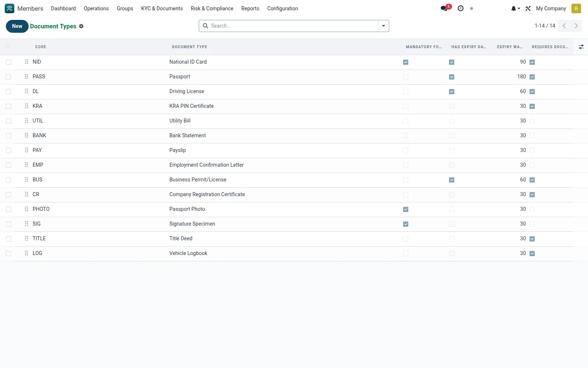Sort by Expiry Wa… column header
588x368 pixels.
(x=510, y=47)
